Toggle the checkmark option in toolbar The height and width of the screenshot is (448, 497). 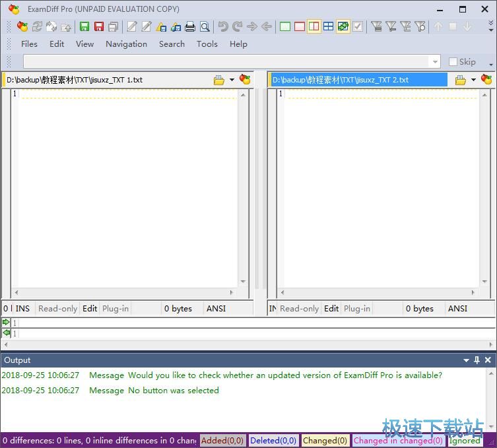pyautogui.click(x=358, y=27)
